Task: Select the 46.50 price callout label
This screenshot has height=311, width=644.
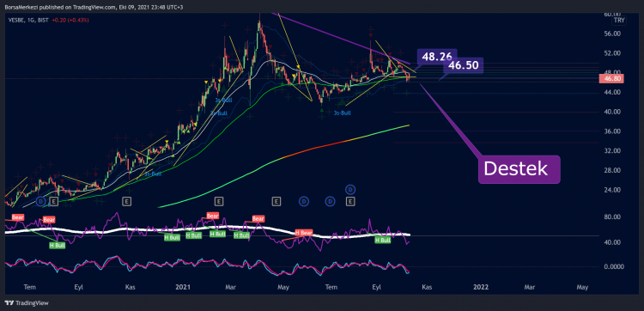Action: [463, 65]
